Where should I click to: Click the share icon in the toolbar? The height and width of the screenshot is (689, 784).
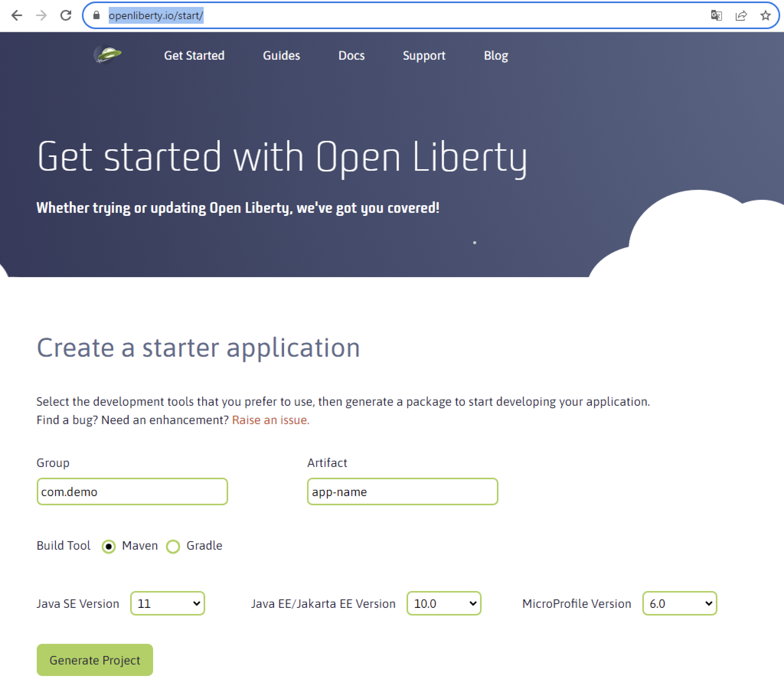(742, 16)
